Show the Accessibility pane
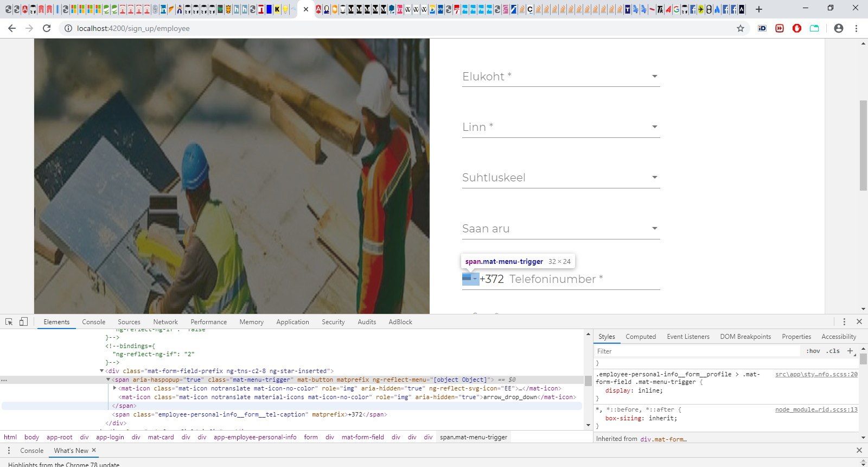 coord(839,337)
